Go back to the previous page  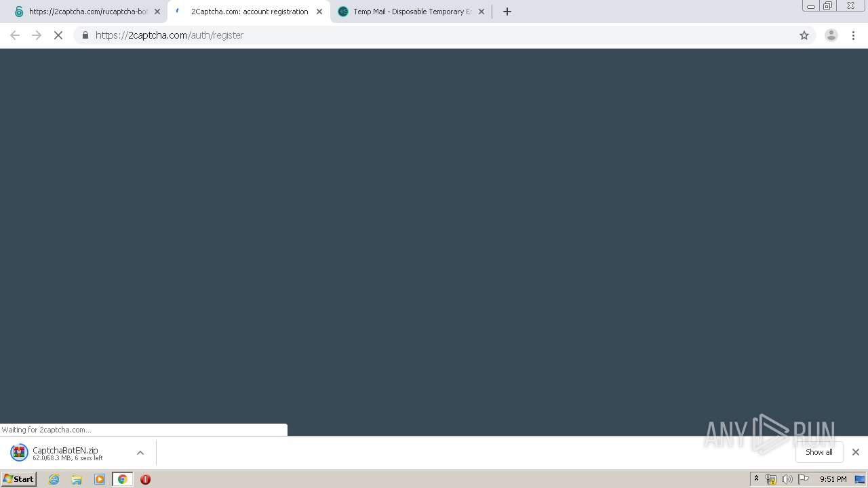[15, 35]
